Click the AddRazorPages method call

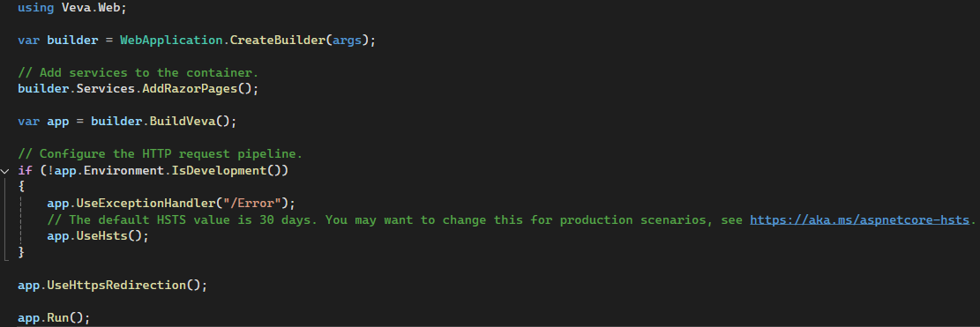click(190, 89)
